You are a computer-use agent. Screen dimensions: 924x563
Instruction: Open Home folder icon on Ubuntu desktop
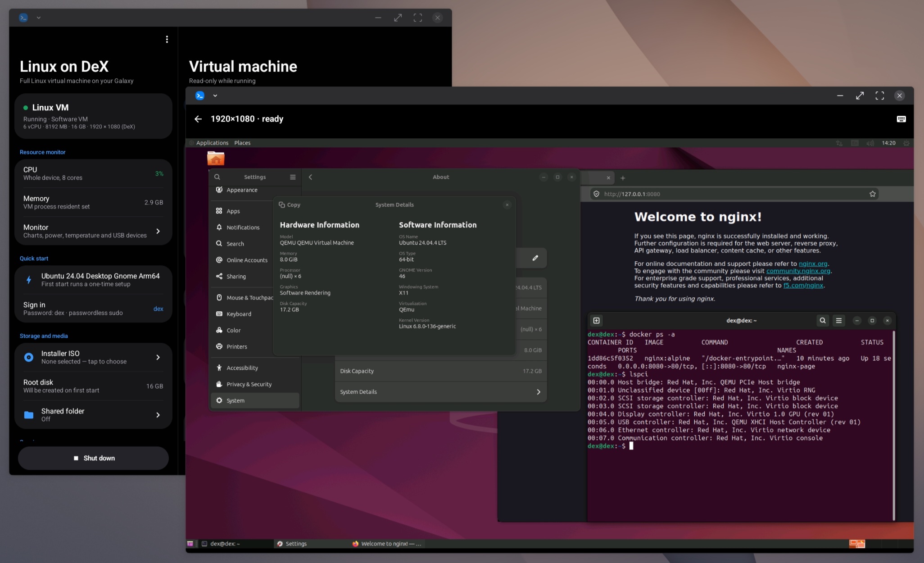pyautogui.click(x=216, y=158)
